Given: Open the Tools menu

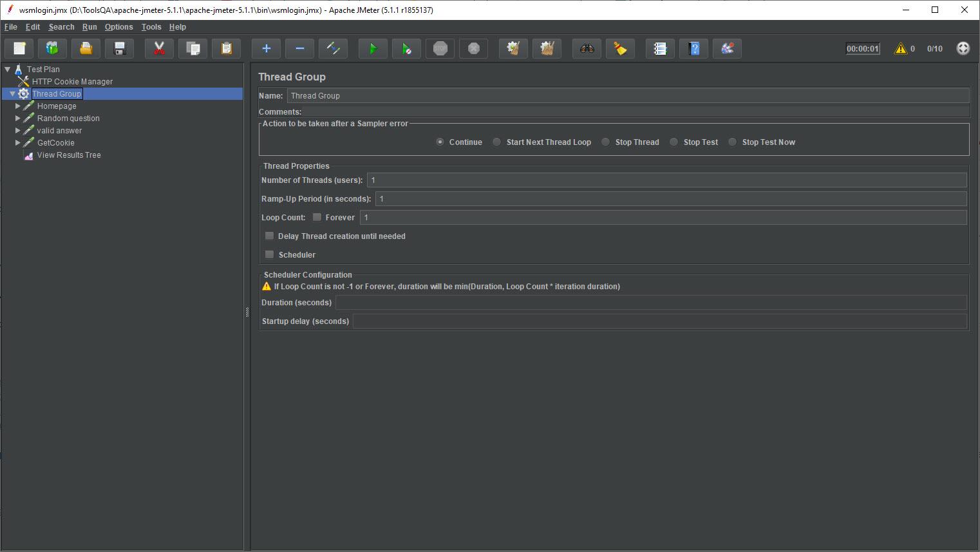Looking at the screenshot, I should click(x=151, y=27).
